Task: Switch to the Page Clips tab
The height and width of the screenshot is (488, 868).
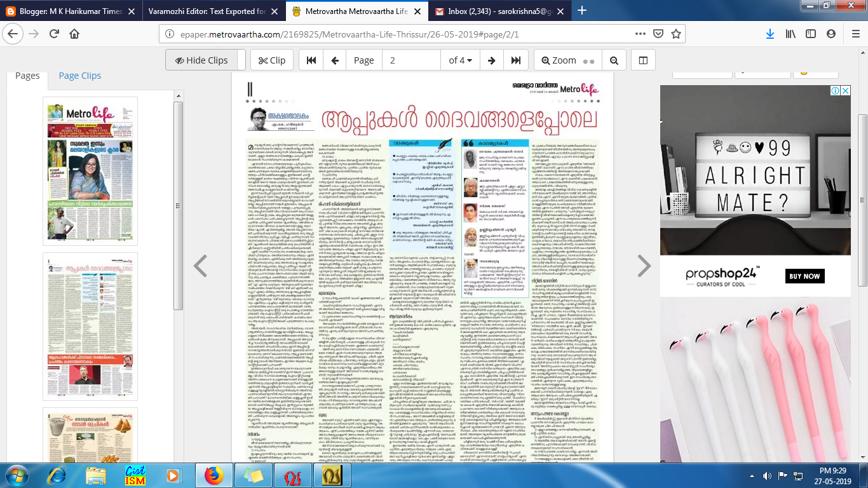Action: tap(79, 75)
